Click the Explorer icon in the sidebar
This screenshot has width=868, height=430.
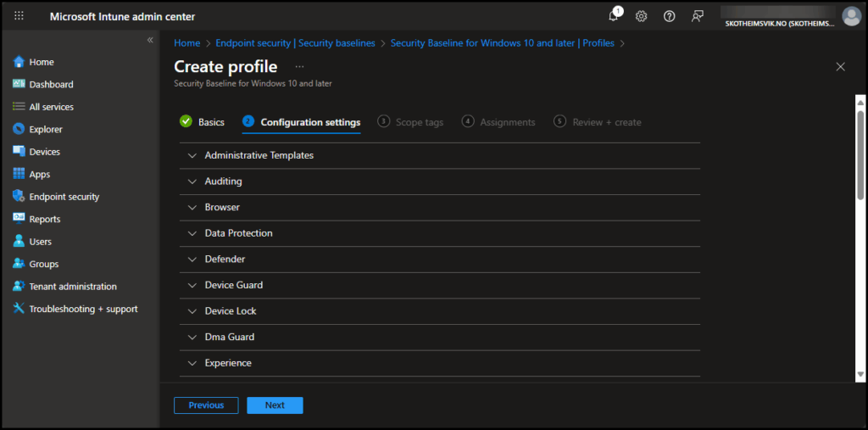(x=19, y=129)
